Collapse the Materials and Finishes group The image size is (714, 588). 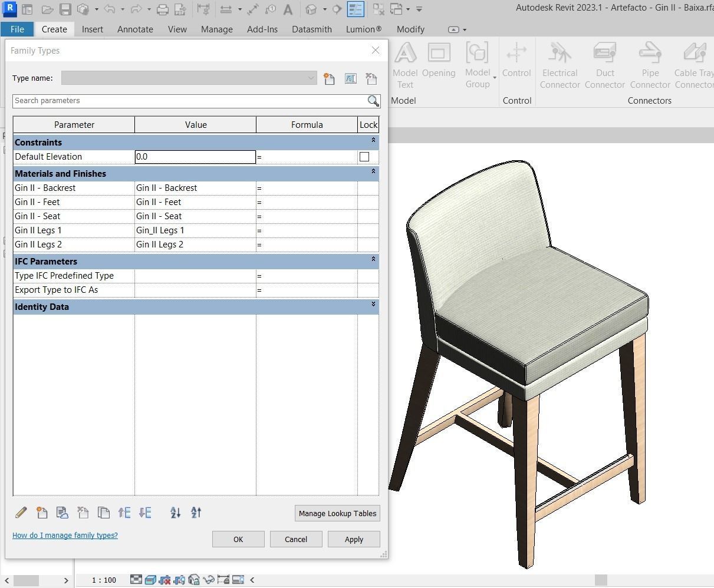coord(373,172)
